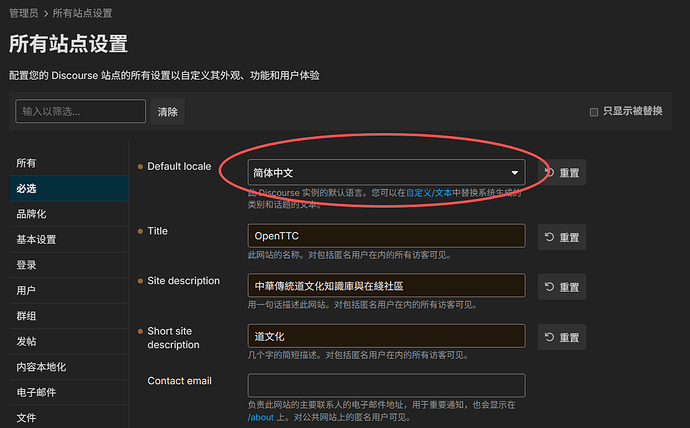
Task: Select the 用户 category
Action: pos(69,291)
